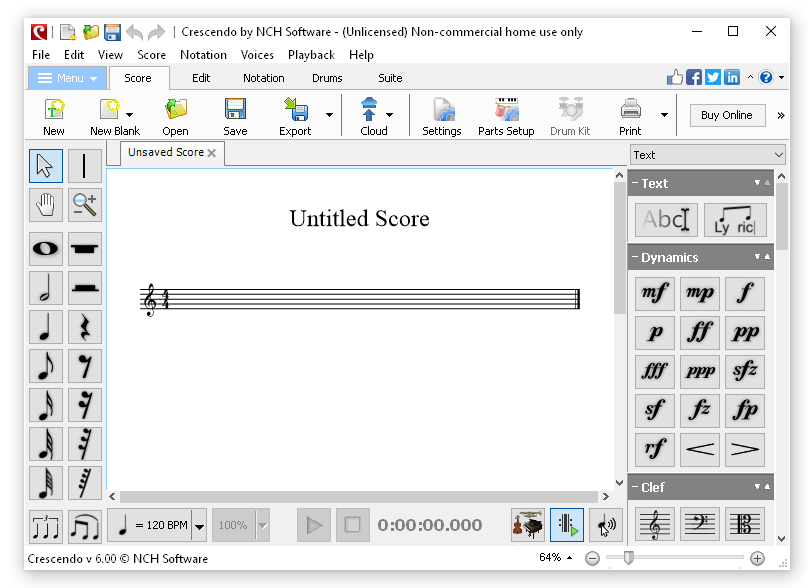
Task: Select the triplet tuplet tool
Action: [x=46, y=527]
